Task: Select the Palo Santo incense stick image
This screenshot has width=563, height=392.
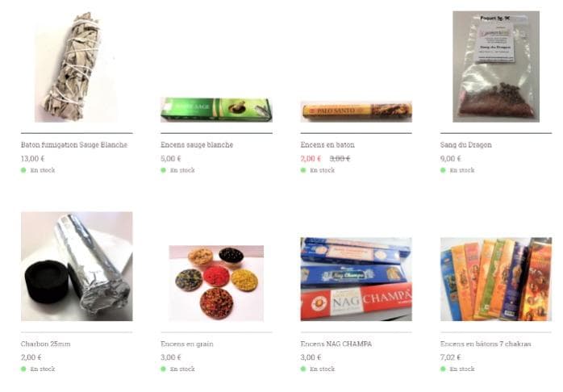Action: [357, 111]
